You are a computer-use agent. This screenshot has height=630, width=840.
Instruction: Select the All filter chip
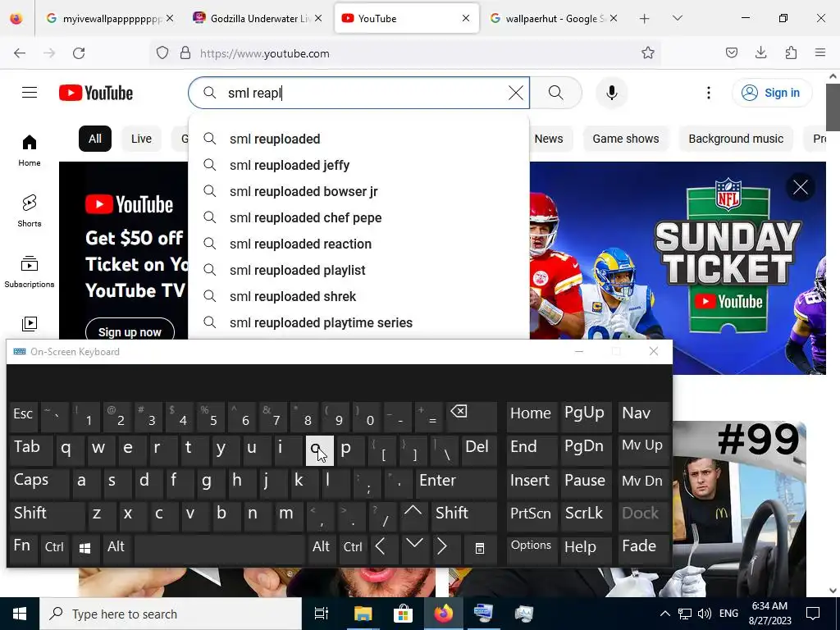pos(95,139)
